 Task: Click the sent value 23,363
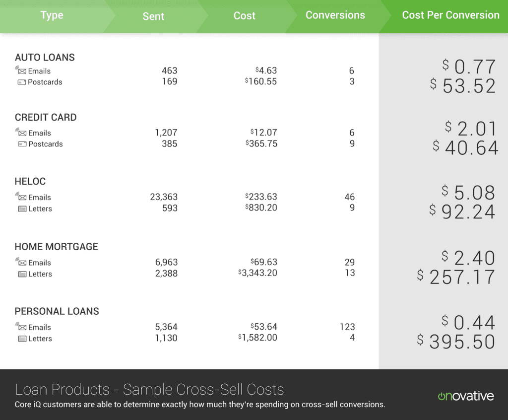point(164,197)
